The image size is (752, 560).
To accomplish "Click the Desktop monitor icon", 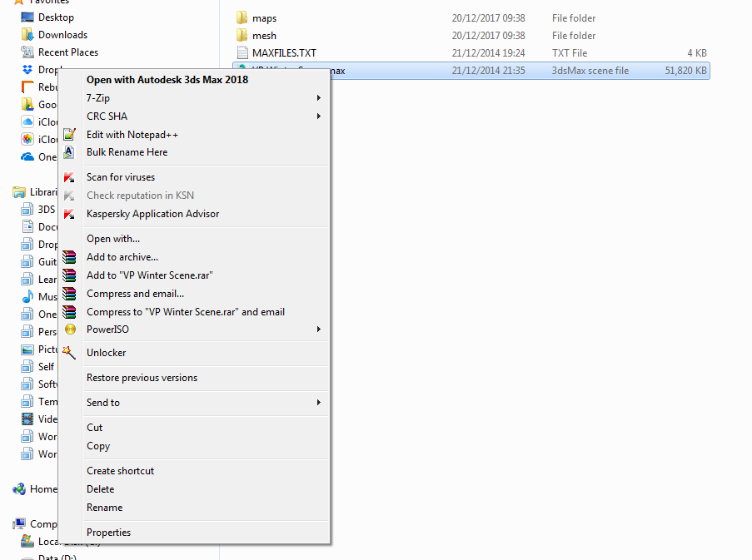I will 27,17.
